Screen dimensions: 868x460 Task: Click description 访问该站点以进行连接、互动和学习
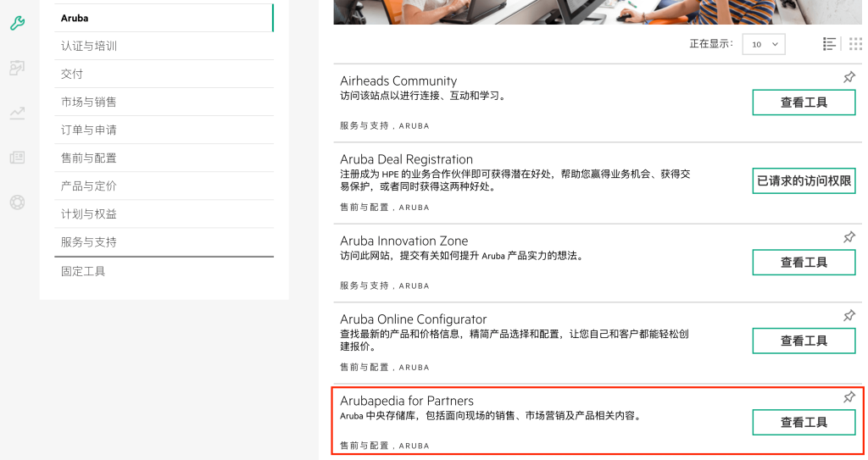tap(424, 96)
